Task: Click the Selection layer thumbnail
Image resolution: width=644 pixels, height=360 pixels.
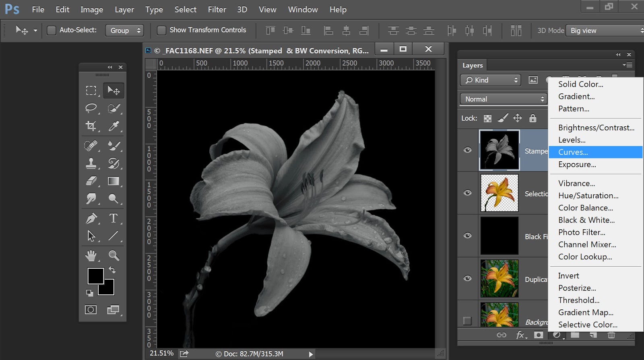Action: 499,193
